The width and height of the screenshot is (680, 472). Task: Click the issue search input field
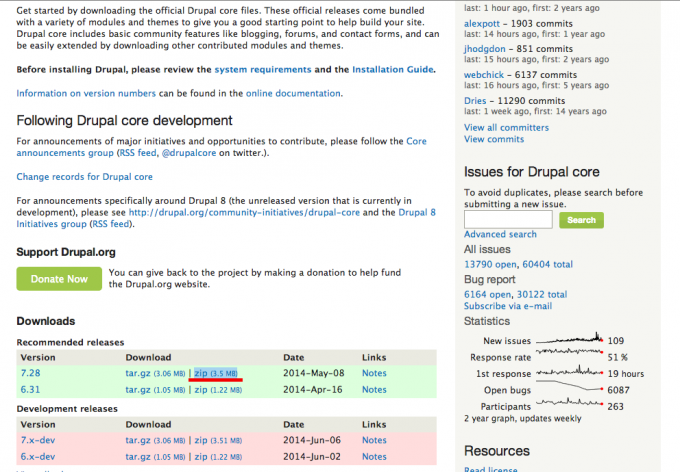click(508, 219)
